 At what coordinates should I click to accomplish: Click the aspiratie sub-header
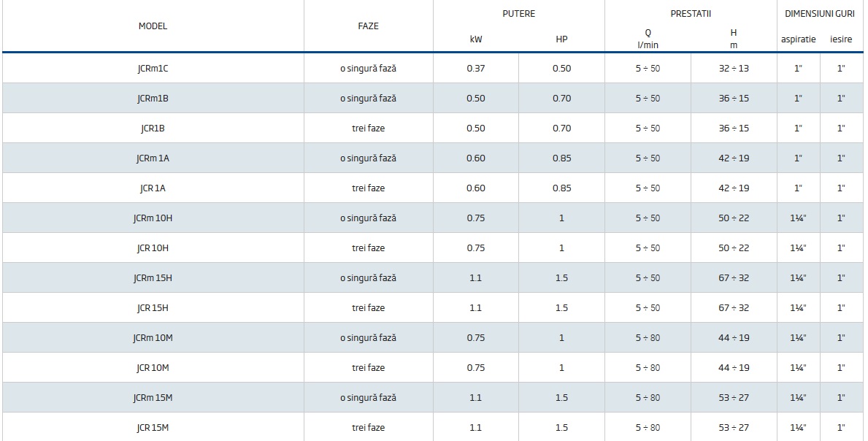pos(798,39)
